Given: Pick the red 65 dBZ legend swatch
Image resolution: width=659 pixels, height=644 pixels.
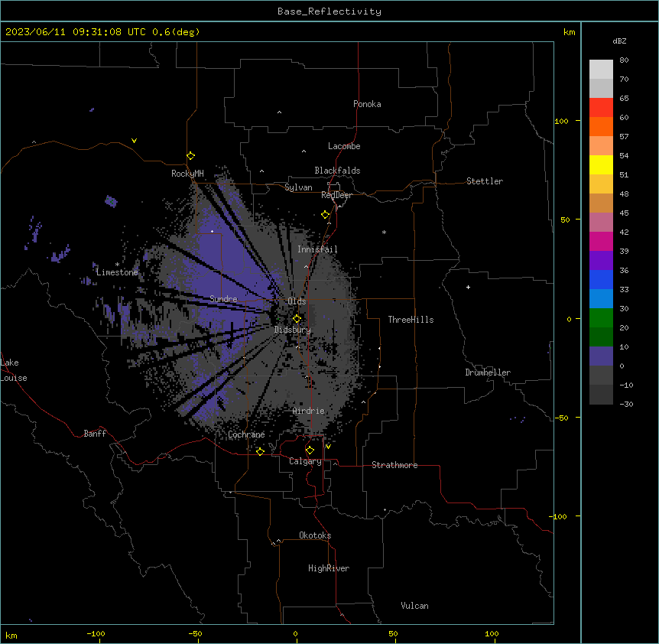Looking at the screenshot, I should (601, 108).
